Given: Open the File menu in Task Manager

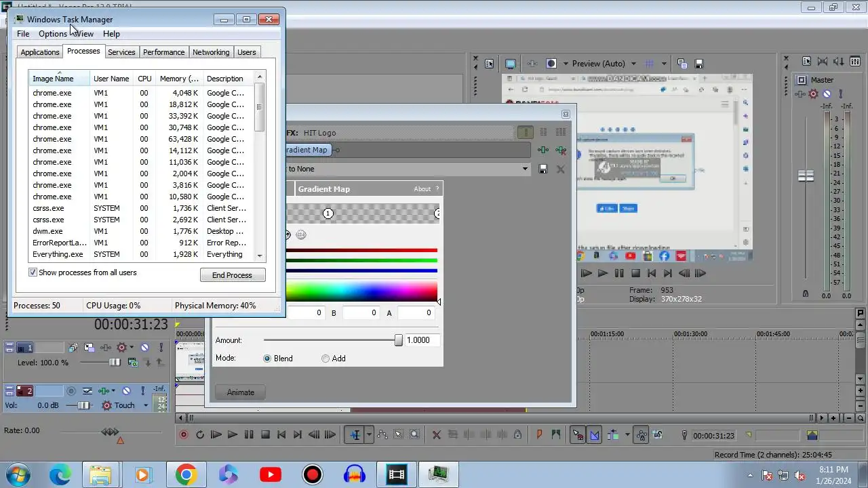Looking at the screenshot, I should pyautogui.click(x=23, y=34).
